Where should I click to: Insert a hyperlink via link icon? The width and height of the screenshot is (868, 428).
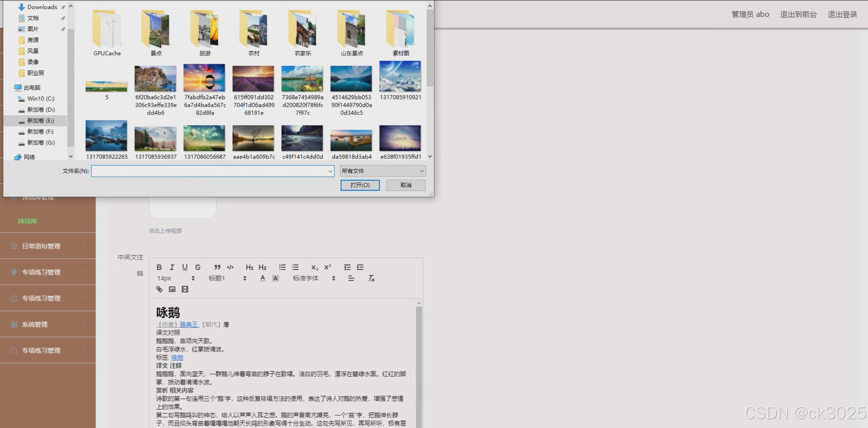point(159,289)
